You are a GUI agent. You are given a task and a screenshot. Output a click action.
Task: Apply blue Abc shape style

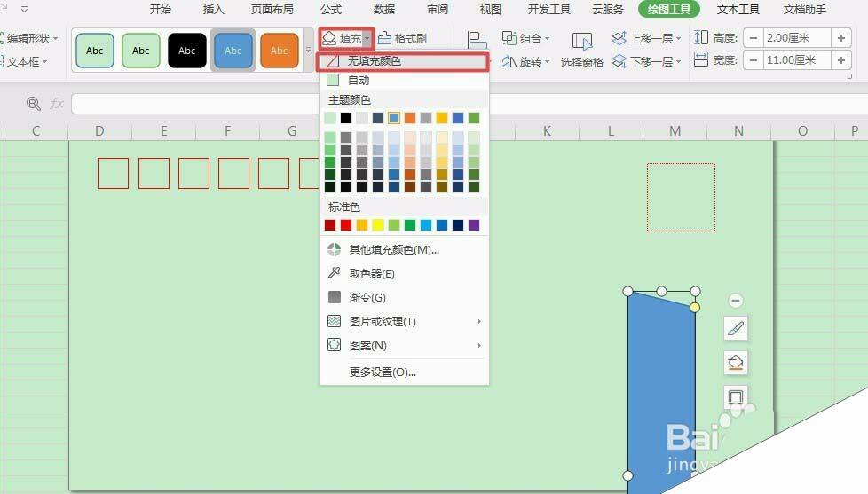click(233, 51)
